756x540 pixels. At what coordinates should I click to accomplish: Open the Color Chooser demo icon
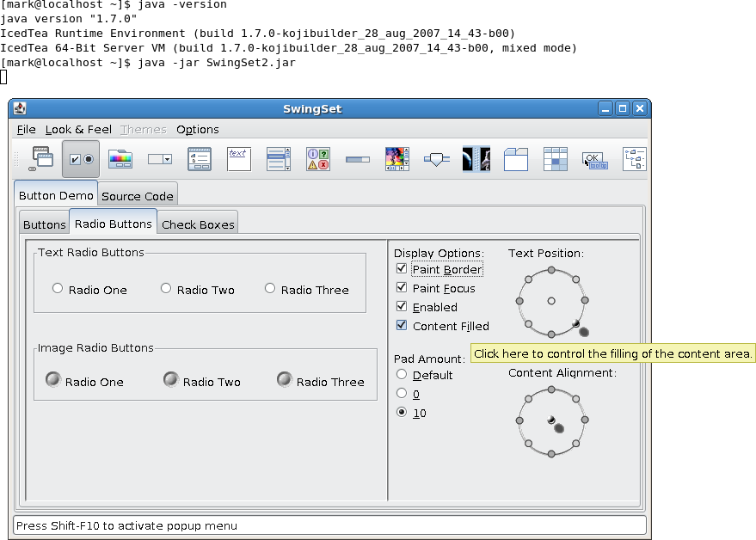(x=120, y=159)
